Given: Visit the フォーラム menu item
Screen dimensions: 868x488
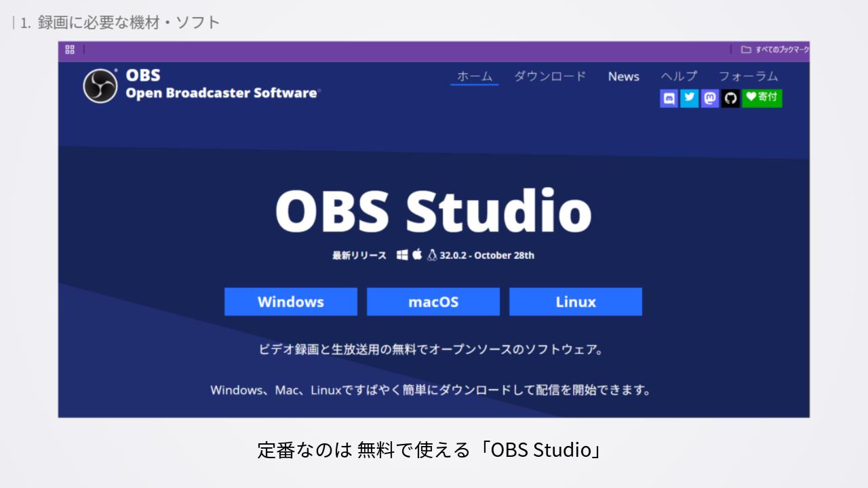Looking at the screenshot, I should tap(749, 77).
